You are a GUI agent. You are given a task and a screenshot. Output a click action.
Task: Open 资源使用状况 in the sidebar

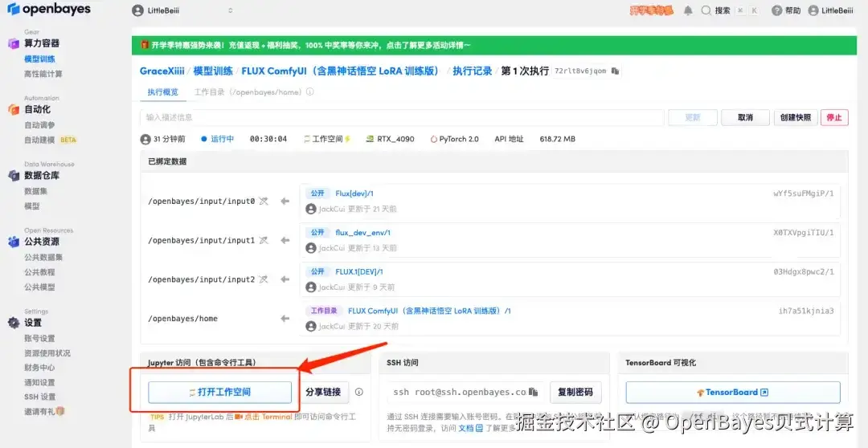coord(47,353)
